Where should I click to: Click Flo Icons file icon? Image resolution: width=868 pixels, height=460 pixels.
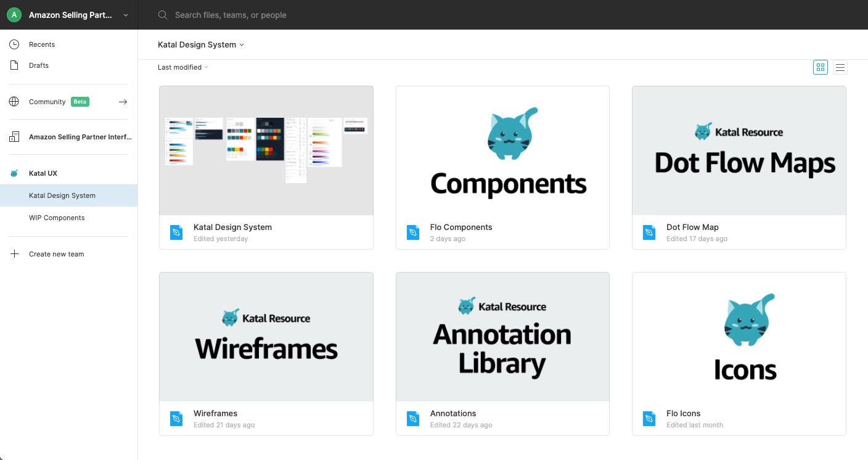point(649,419)
